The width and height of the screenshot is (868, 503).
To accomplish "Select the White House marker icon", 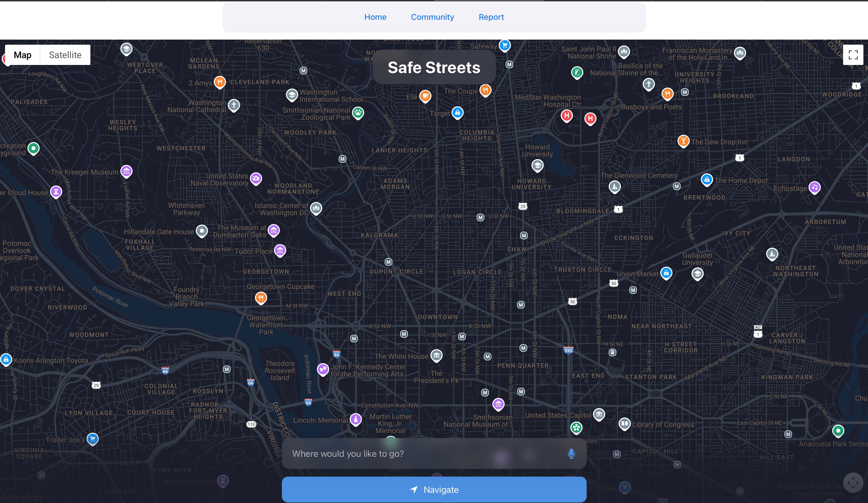I will (x=436, y=355).
